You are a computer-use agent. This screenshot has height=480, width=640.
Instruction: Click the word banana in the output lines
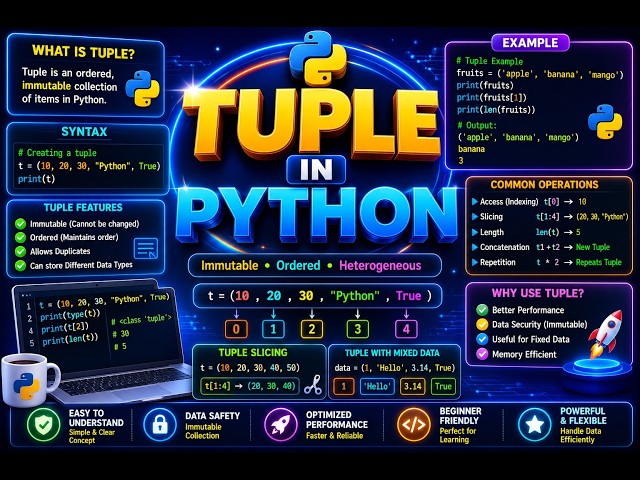tap(471, 149)
